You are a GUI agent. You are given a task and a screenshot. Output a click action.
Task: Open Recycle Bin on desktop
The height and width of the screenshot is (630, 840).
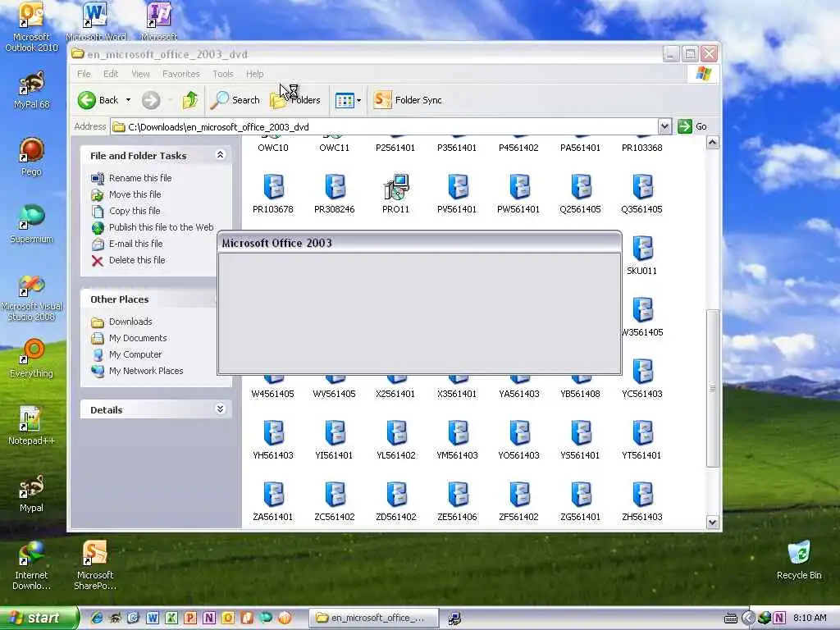[799, 560]
